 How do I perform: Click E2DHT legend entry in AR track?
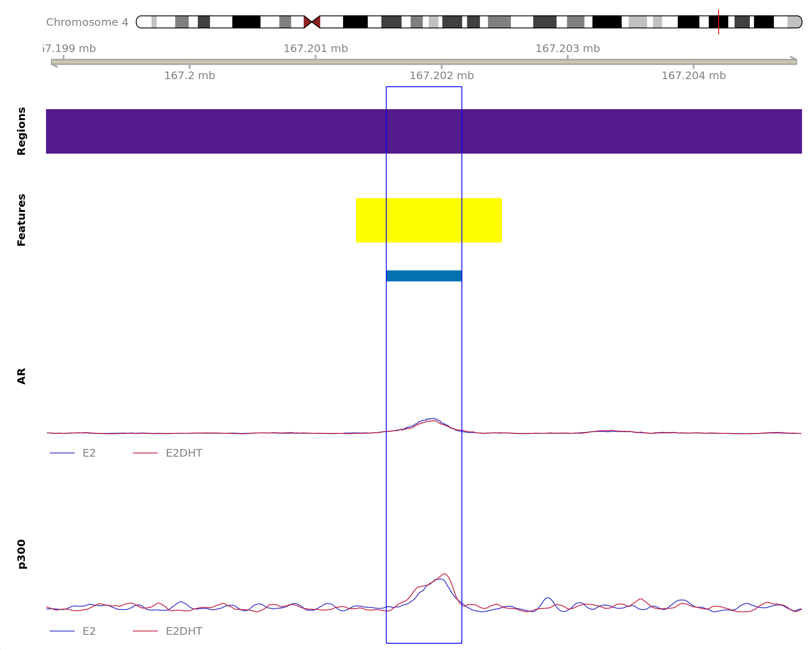[167, 453]
